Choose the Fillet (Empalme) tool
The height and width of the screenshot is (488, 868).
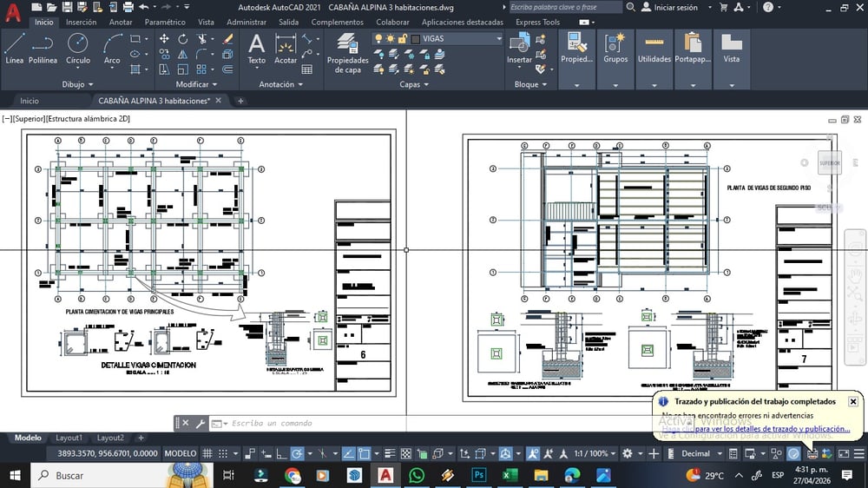[201, 55]
